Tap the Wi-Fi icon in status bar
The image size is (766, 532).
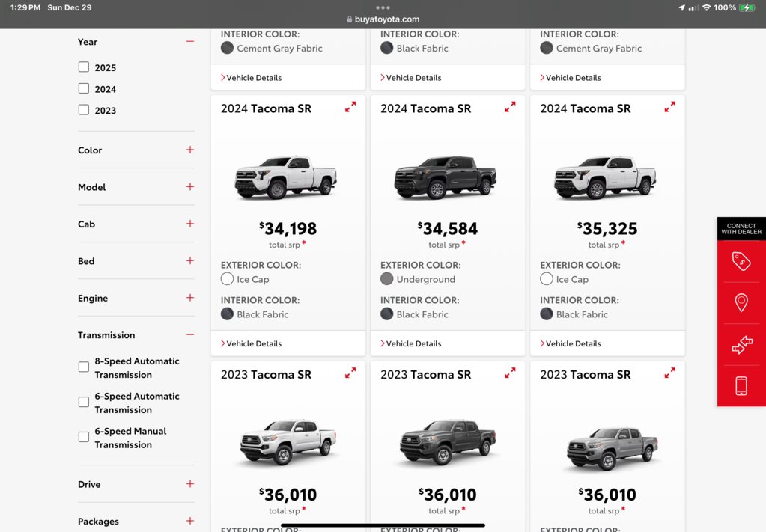(x=706, y=7)
